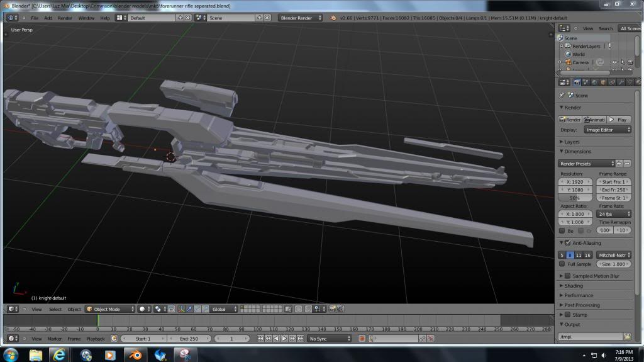Open the Image Editor display dropdown
The width and height of the screenshot is (644, 362).
tap(608, 130)
